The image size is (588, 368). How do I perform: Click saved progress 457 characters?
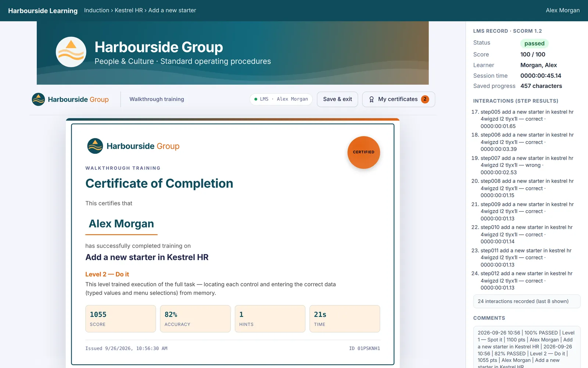(541, 86)
